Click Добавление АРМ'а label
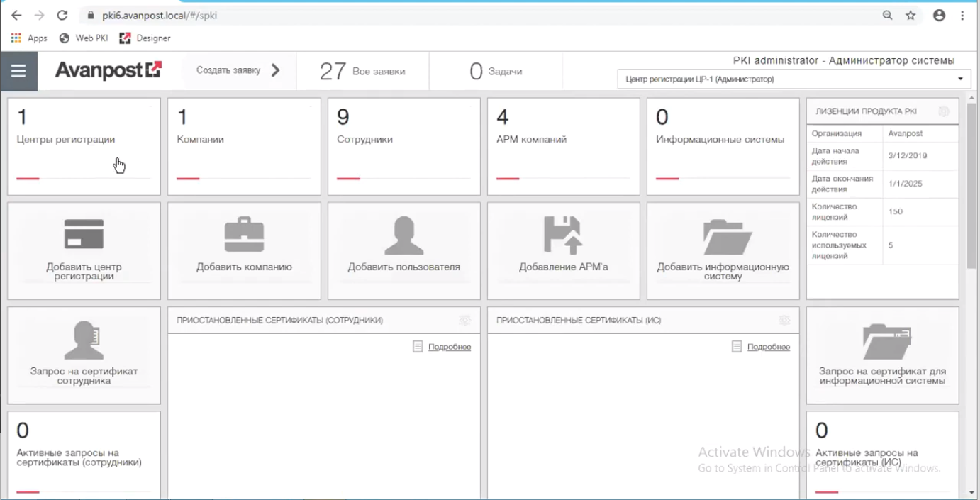Viewport: 980px width, 500px height. point(563,267)
